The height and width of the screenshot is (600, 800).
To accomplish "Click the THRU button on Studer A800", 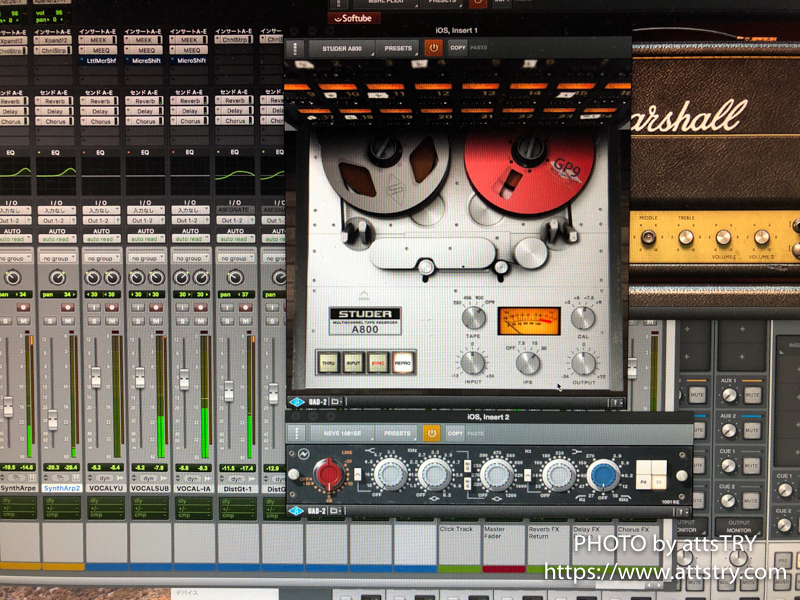I will click(329, 363).
